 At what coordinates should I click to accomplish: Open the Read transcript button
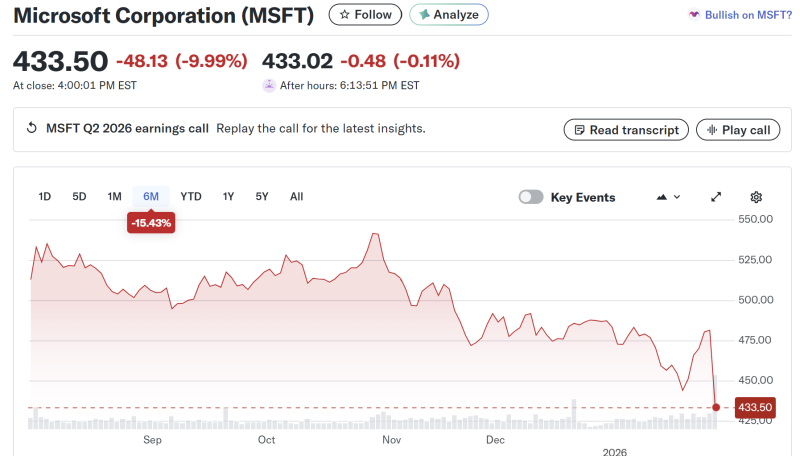pos(626,130)
